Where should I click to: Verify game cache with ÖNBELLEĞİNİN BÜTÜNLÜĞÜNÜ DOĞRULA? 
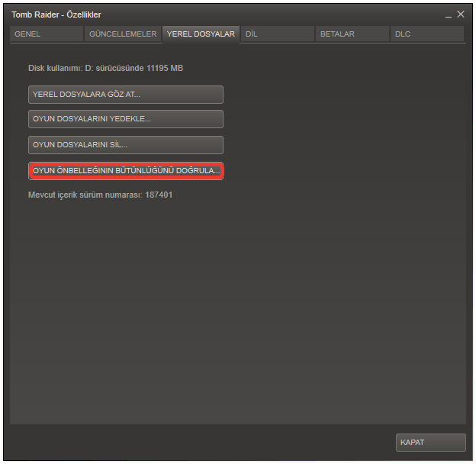point(126,171)
